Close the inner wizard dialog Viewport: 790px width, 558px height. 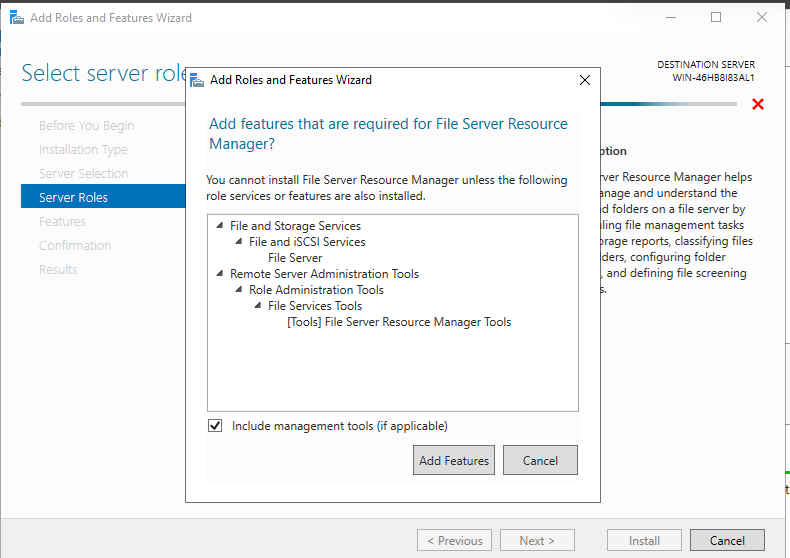click(x=584, y=80)
